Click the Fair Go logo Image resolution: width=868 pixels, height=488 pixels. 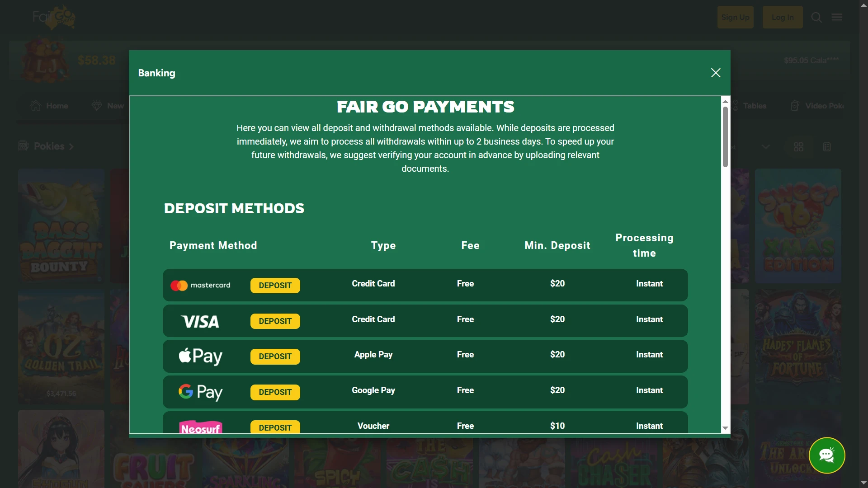pyautogui.click(x=54, y=17)
